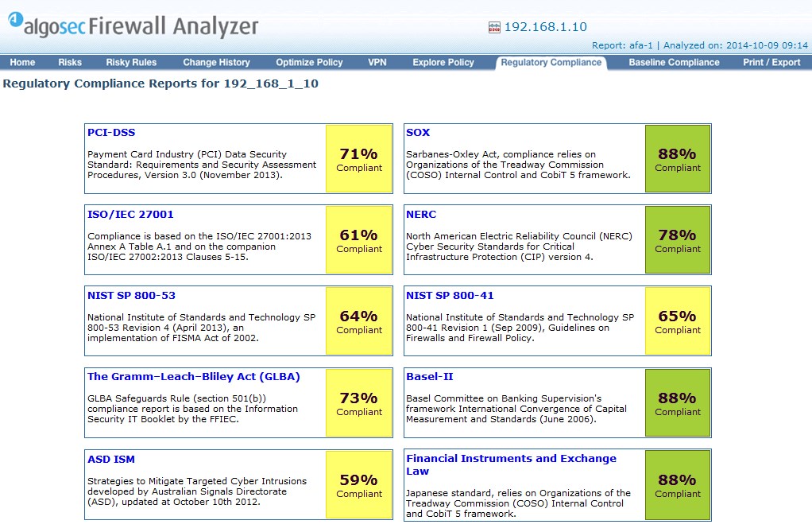This screenshot has height=532, width=812.
Task: Click the Regulatory Compliance Reports page heading
Action: tap(160, 83)
